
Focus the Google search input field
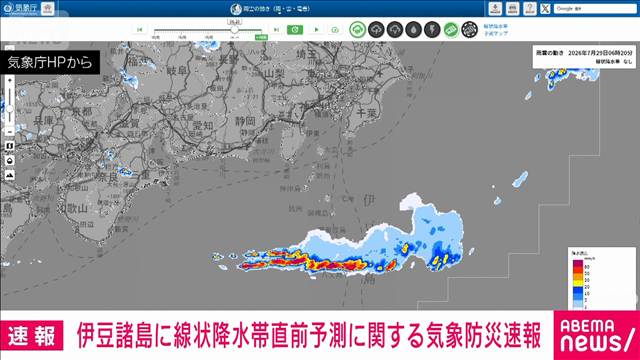pyautogui.click(x=595, y=8)
